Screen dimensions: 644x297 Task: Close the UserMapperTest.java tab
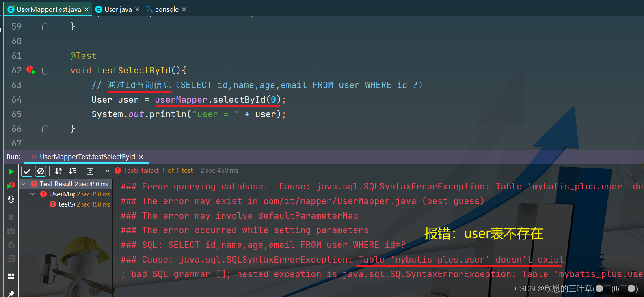click(x=86, y=9)
